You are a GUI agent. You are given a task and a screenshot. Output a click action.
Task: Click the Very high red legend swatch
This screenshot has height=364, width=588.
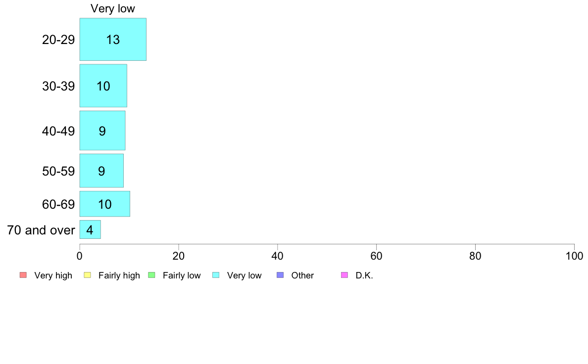(x=23, y=275)
